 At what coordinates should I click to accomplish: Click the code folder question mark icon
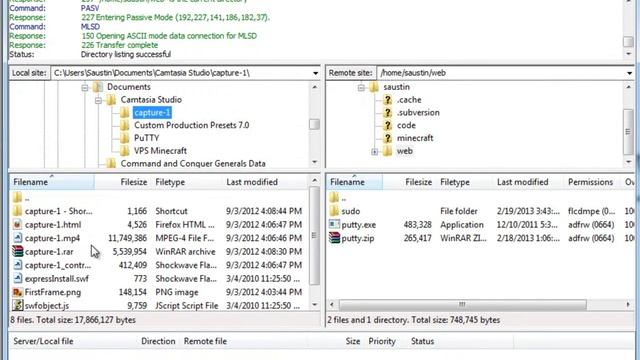(x=387, y=125)
